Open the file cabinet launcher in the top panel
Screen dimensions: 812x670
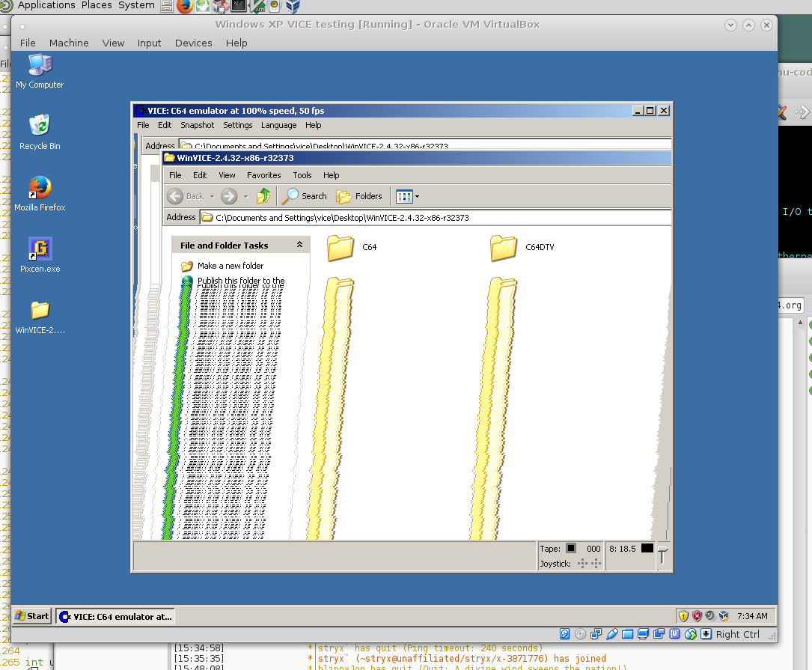[x=167, y=6]
